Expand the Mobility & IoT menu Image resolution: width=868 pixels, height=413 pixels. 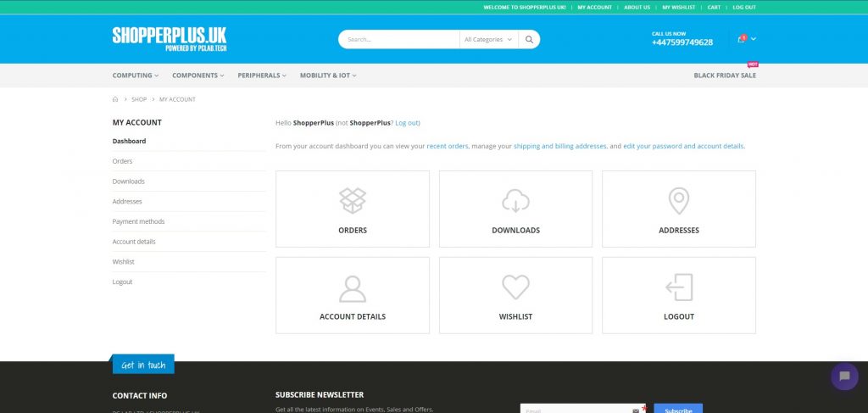pyautogui.click(x=328, y=75)
